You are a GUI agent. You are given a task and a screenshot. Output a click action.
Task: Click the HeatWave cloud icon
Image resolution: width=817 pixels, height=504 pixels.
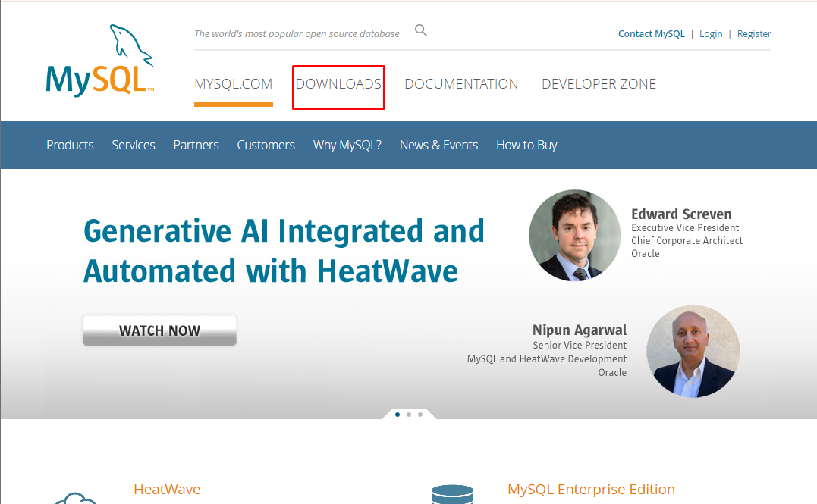tap(76, 498)
